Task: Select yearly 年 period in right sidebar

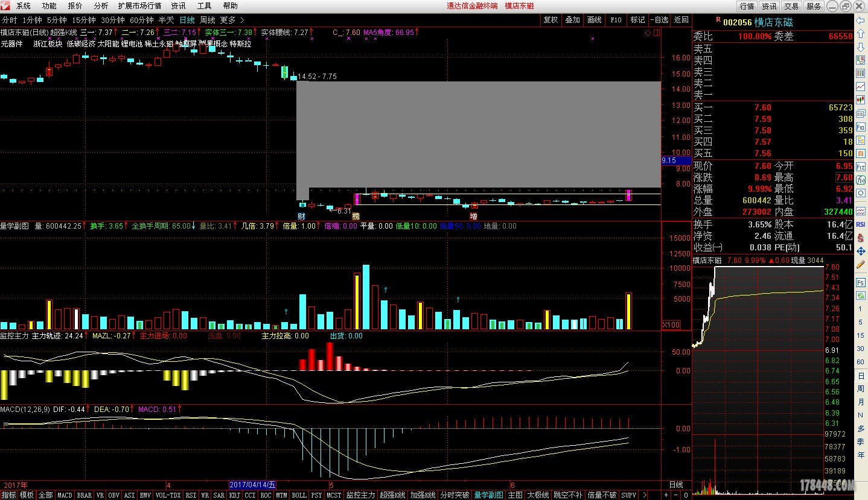Action: point(861,455)
